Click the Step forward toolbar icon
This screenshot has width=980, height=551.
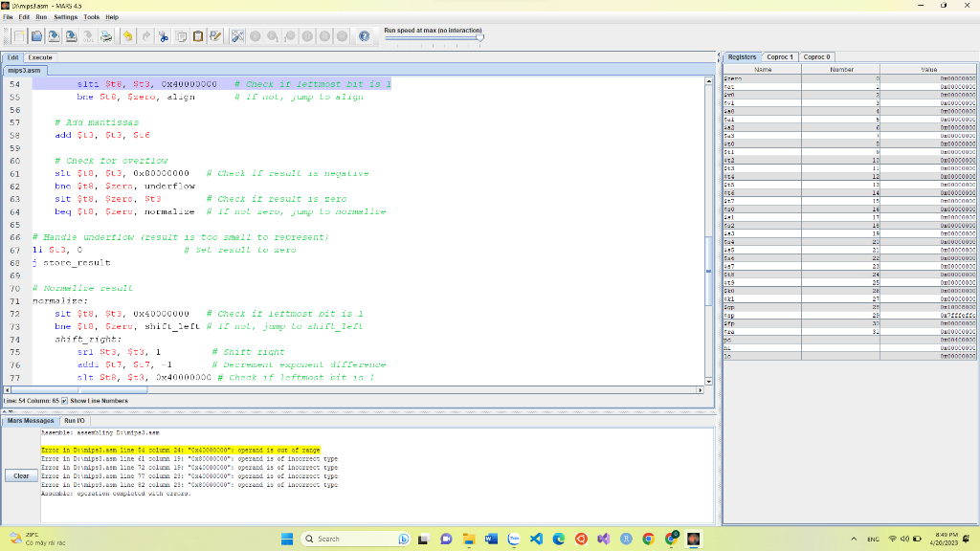(273, 36)
